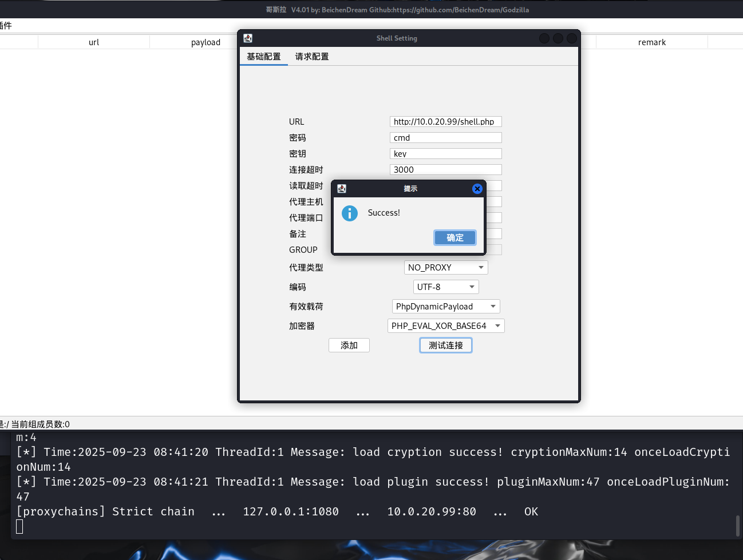Click the terminal cursor block
Viewport: 743px width, 560px height.
pos(19,527)
